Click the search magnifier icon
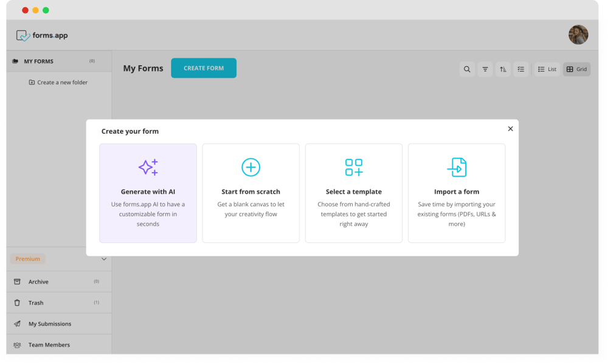Screen dimensions: 608x364 (x=467, y=69)
